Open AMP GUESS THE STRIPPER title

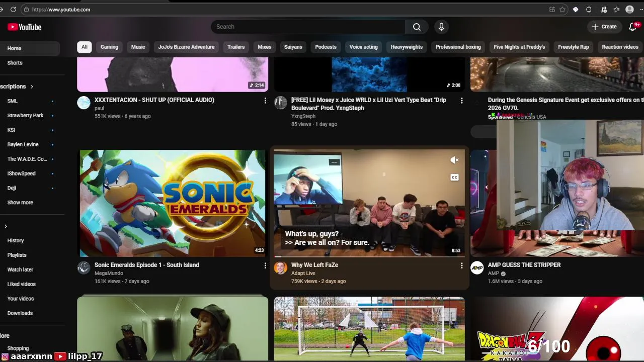pos(524,265)
